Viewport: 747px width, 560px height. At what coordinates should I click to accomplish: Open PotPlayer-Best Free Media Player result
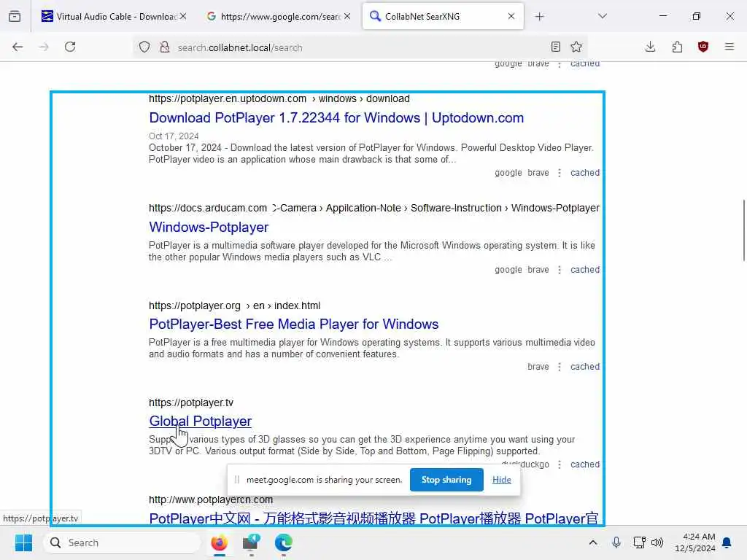(x=293, y=324)
